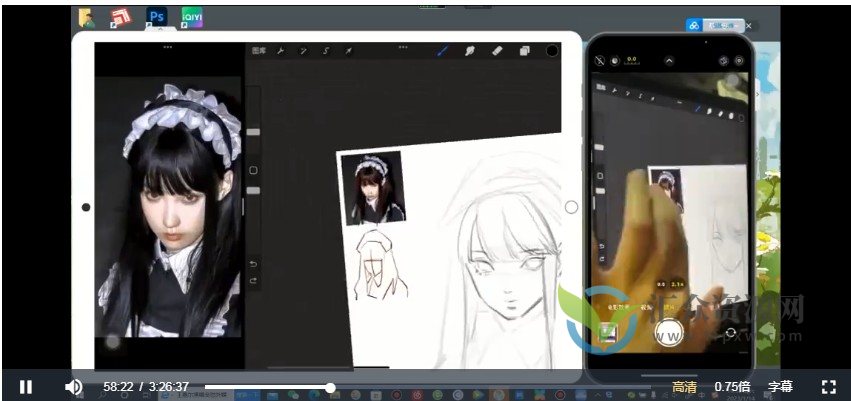
Task: Open the red WPS-style desktop shortcut
Action: pos(120,18)
